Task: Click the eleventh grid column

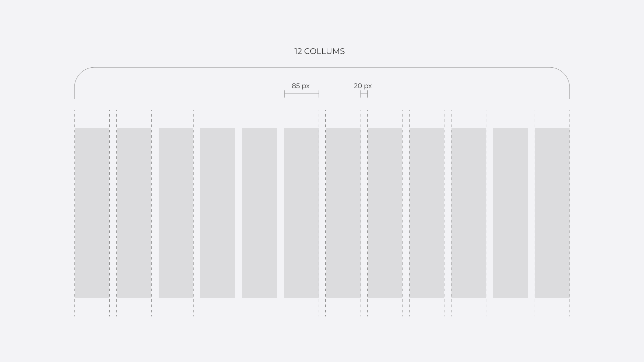Action: pos(510,213)
